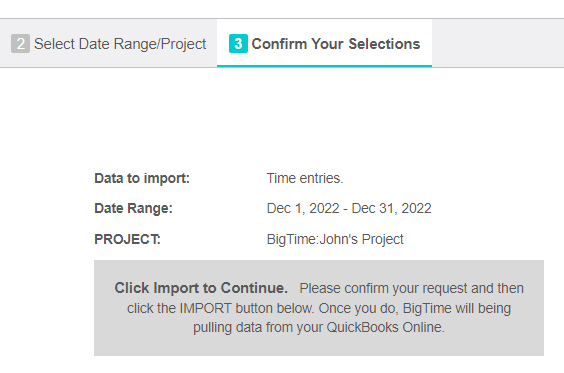
Task: Click the 'Click Import to Continue.' heading
Action: coord(201,288)
